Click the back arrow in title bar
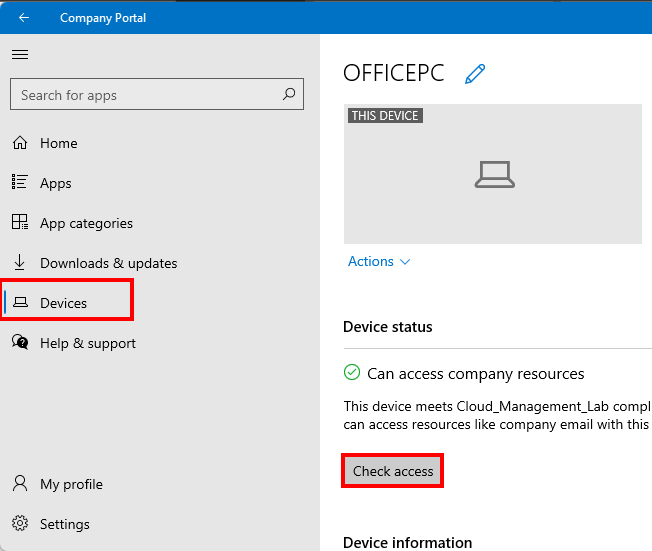This screenshot has width=652, height=551. [24, 18]
